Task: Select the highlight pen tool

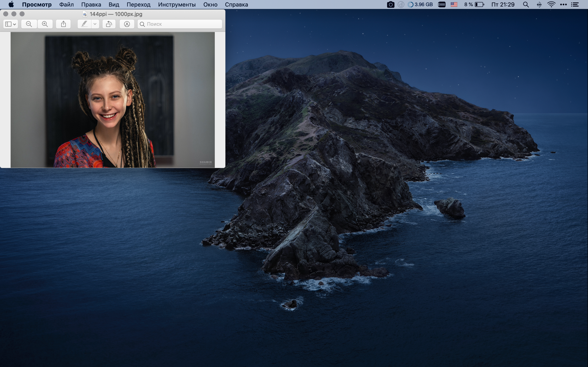Action: tap(84, 24)
